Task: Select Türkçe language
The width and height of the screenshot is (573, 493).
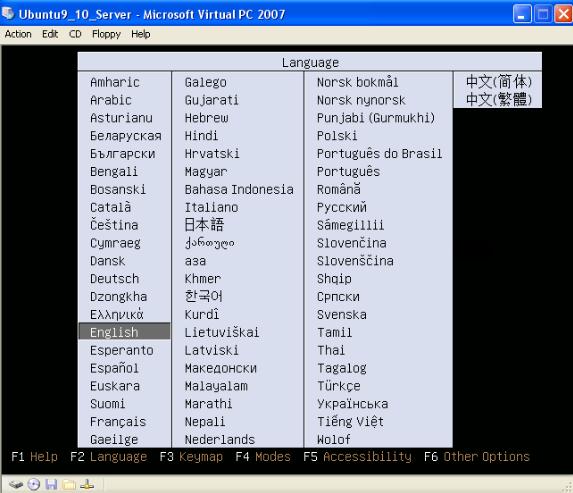Action: 338,386
